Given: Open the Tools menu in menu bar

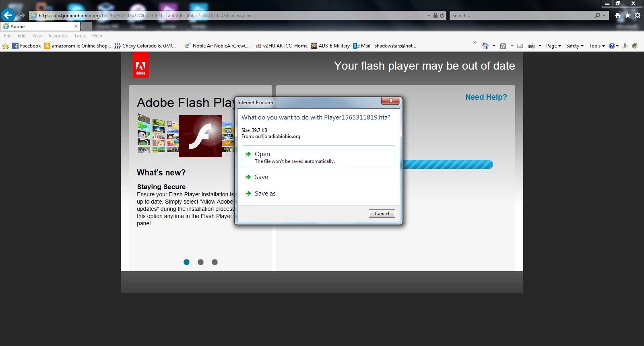Looking at the screenshot, I should [80, 36].
